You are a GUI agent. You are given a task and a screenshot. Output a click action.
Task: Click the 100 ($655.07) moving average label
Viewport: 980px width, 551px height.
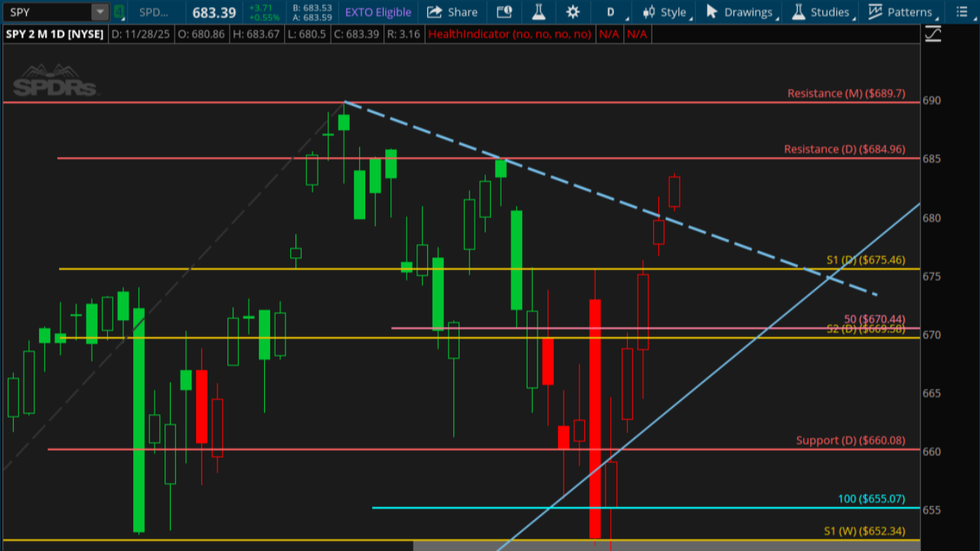coord(871,500)
